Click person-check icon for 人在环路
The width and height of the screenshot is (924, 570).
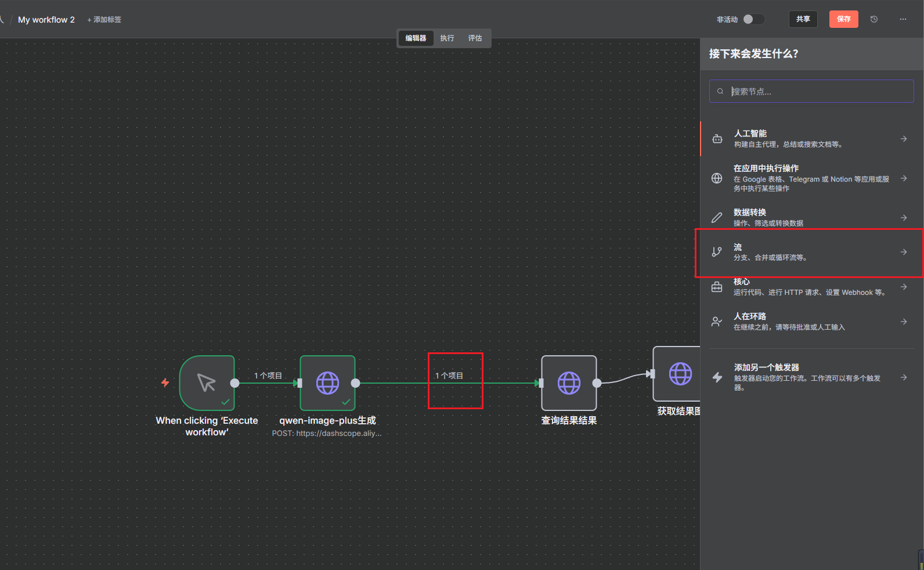point(717,322)
